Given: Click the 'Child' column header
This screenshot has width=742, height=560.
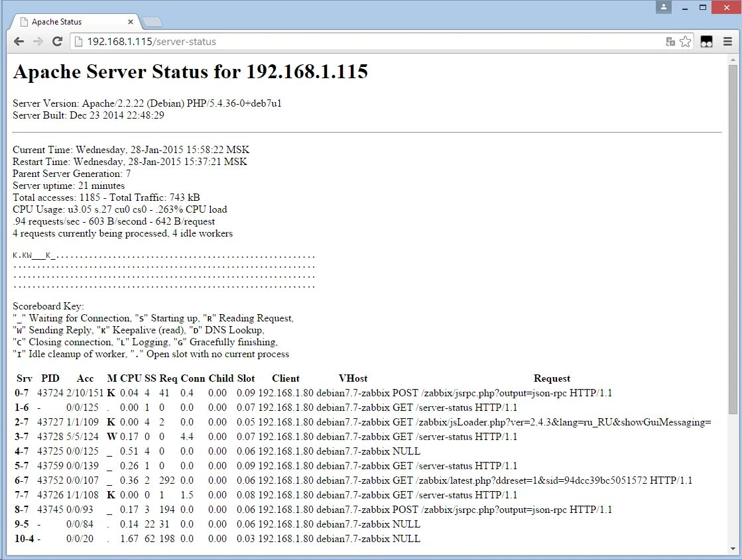Looking at the screenshot, I should 221,378.
